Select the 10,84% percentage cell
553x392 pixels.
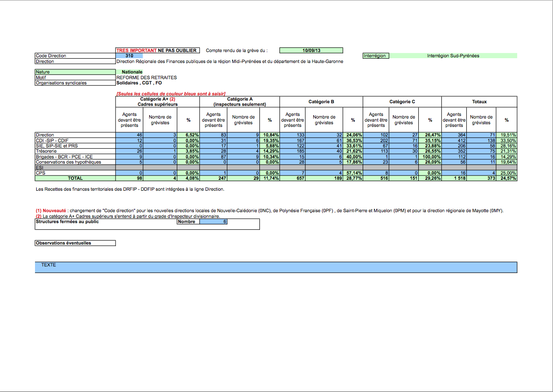click(x=269, y=135)
